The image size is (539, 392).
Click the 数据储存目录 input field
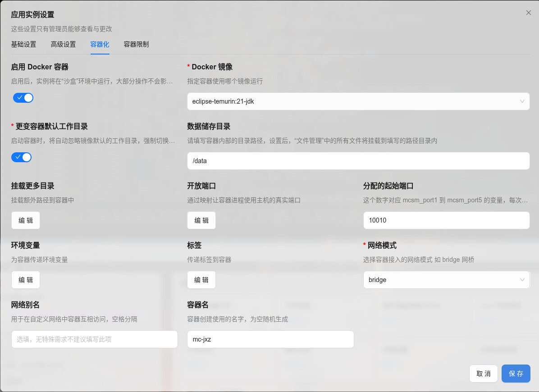coord(358,161)
